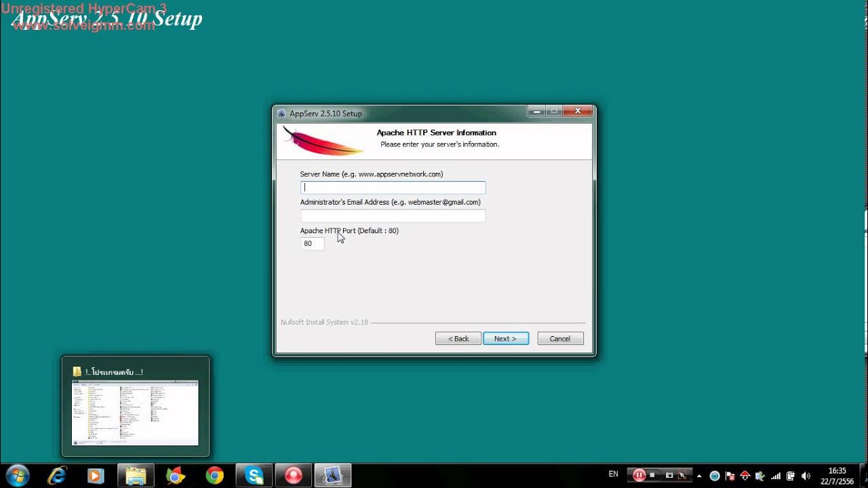Screen dimensions: 868x488
Task: Take snapshot with HyperCam camera icon
Action: (x=669, y=475)
